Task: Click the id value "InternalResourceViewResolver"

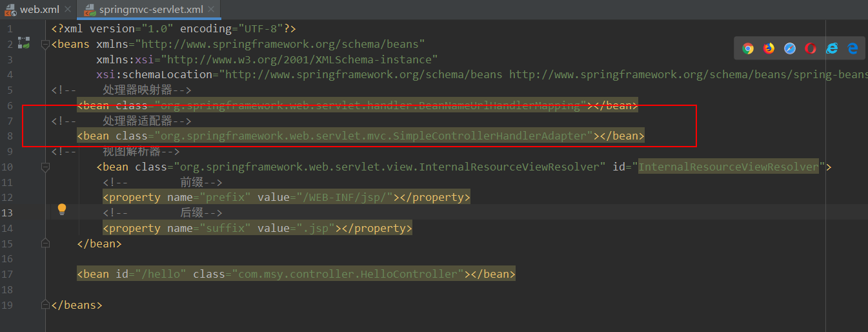Action: point(728,167)
